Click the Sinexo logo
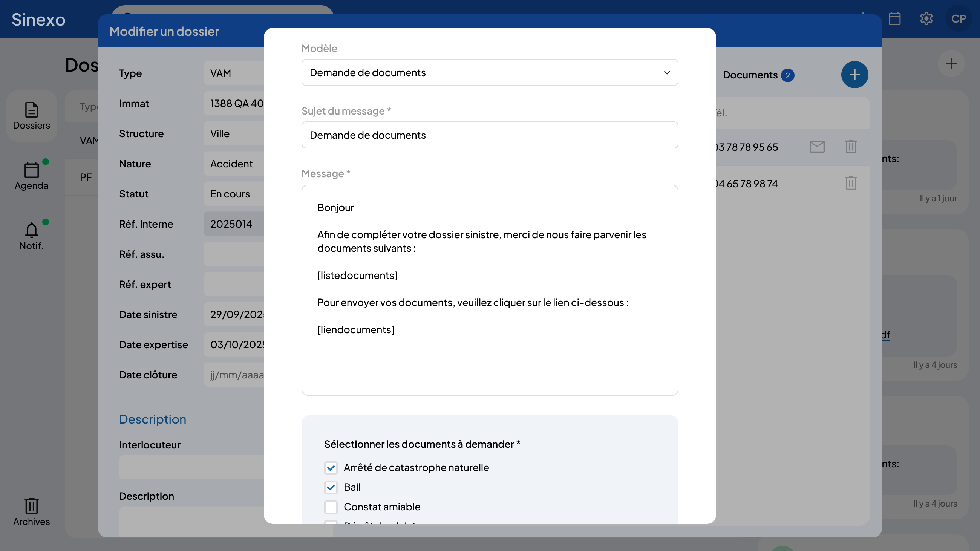Viewport: 980px width, 551px height. coord(38,19)
